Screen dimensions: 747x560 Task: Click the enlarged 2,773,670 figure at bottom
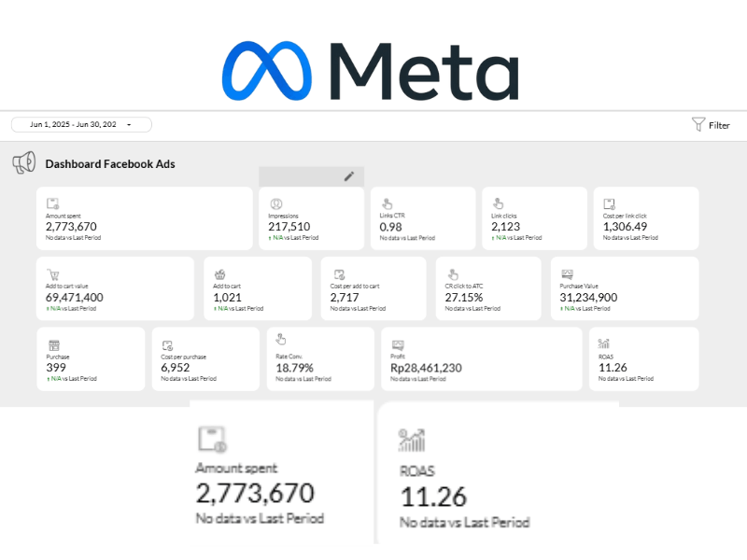point(255,494)
